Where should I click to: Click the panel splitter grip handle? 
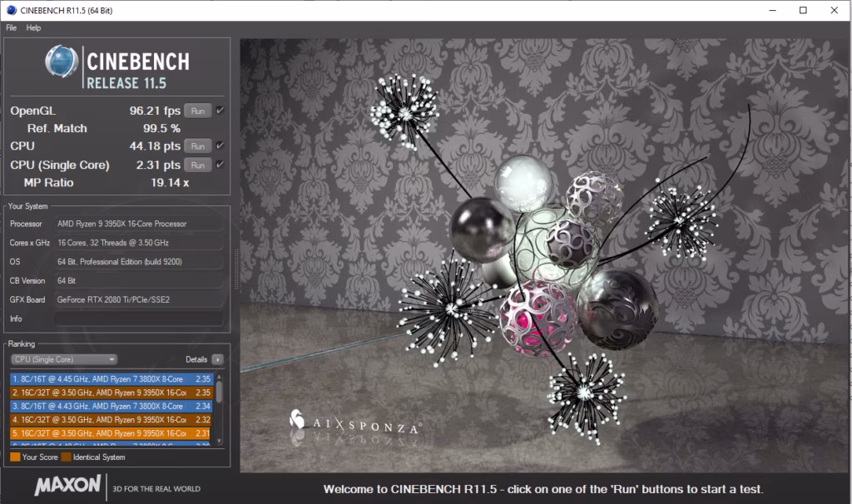pyautogui.click(x=235, y=269)
